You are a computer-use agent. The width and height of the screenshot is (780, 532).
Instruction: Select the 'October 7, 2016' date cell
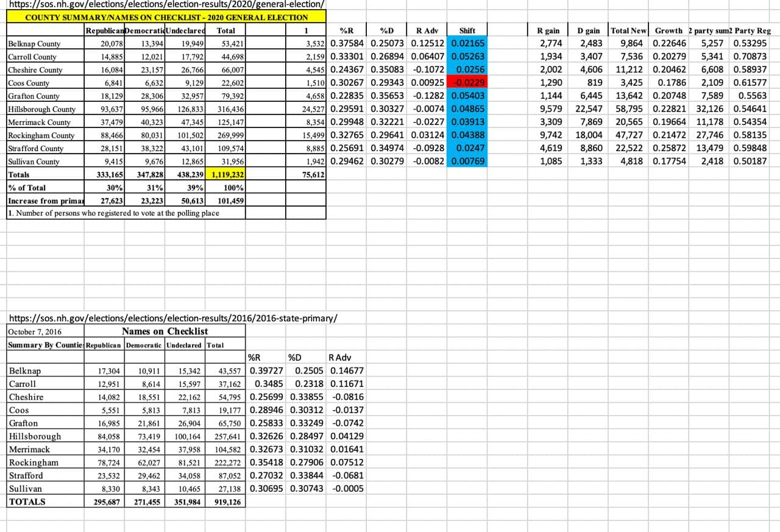coord(46,332)
